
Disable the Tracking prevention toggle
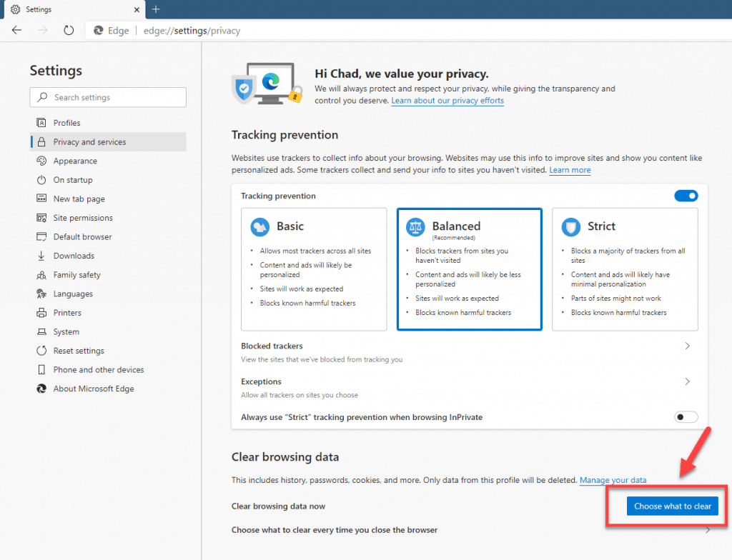click(686, 195)
